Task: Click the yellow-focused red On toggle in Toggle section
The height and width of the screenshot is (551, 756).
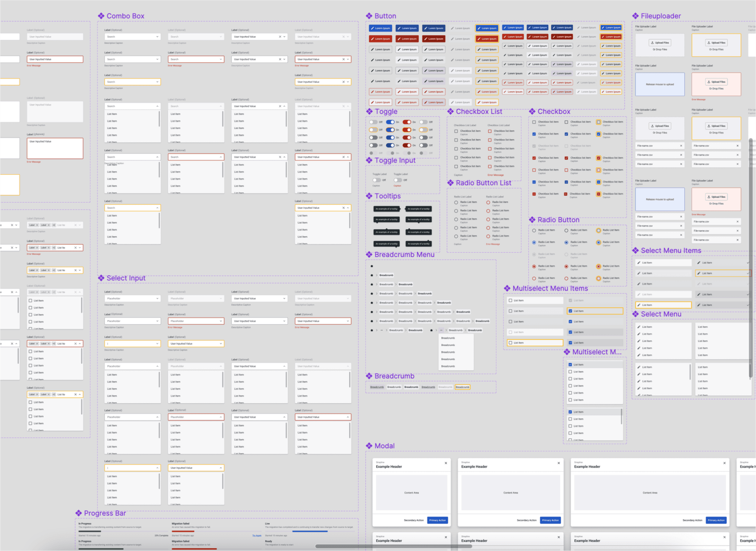Action: 407,130
